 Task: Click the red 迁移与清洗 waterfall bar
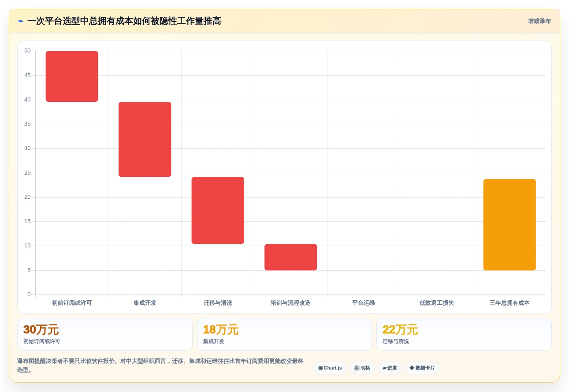(218, 210)
